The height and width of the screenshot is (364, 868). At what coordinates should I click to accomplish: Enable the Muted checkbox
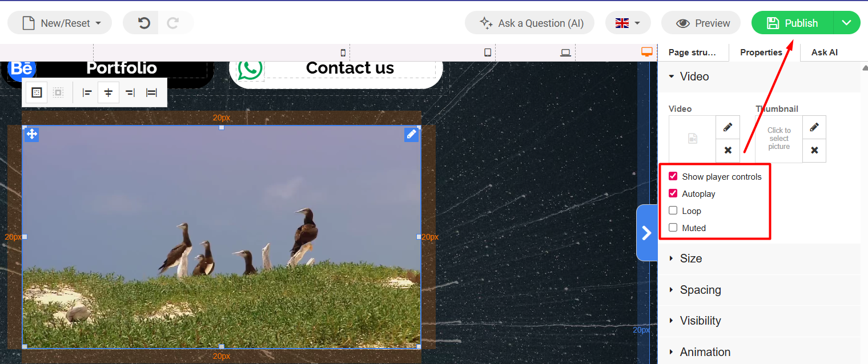673,228
